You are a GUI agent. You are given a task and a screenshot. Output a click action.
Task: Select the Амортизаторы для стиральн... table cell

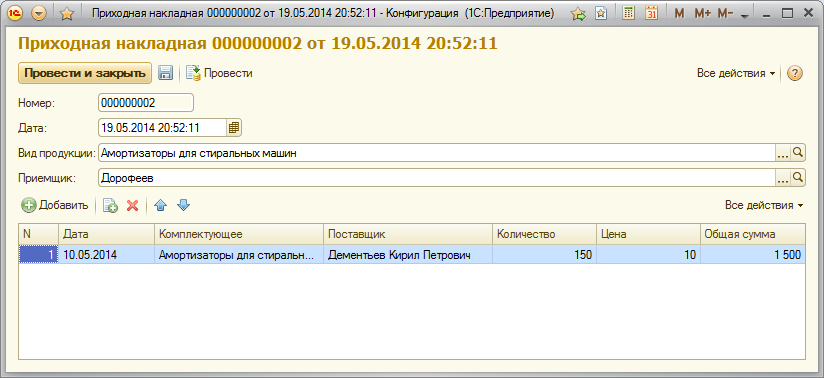coord(239,255)
